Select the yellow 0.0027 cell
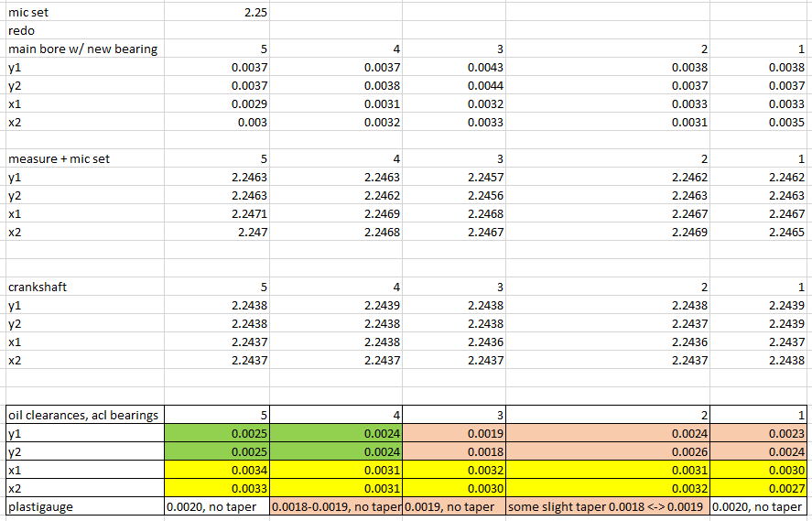This screenshot has height=521, width=812. tap(758, 488)
